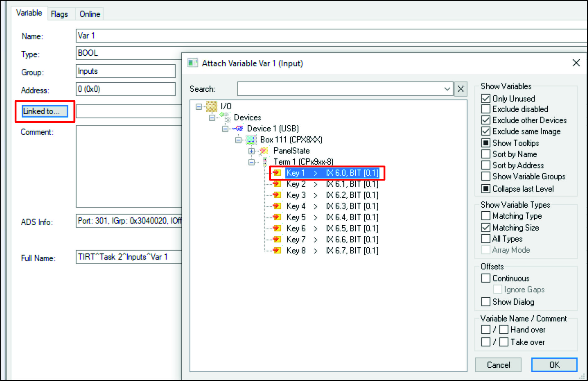Click the Key 3 input variable icon

tap(276, 195)
